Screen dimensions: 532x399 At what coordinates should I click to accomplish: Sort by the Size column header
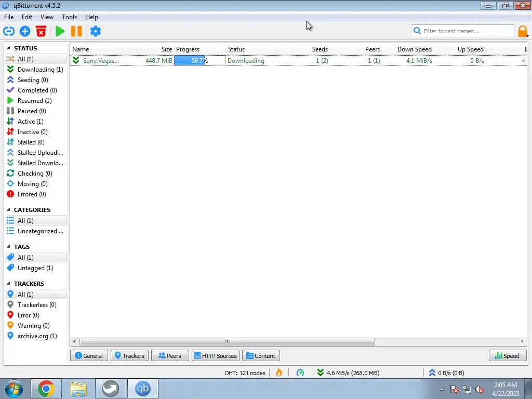[x=148, y=49]
